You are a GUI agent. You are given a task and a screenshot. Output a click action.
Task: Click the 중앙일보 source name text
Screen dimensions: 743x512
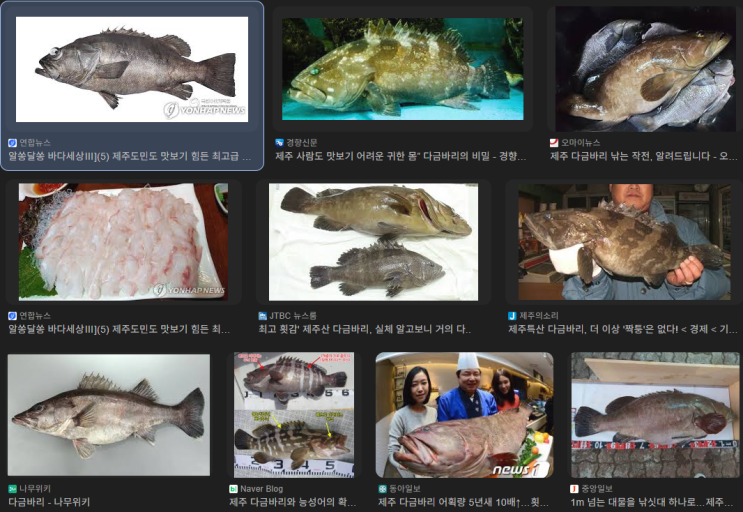(x=597, y=489)
